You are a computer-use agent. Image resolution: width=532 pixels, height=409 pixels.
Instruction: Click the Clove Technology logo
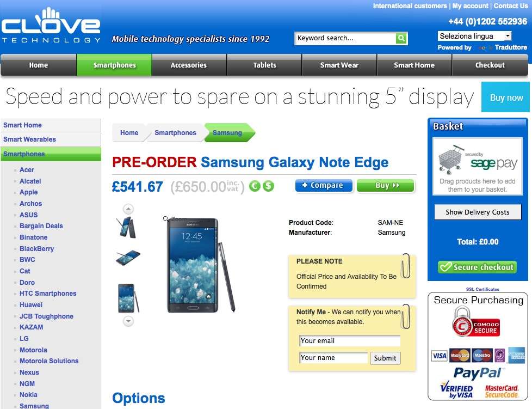tap(51, 26)
